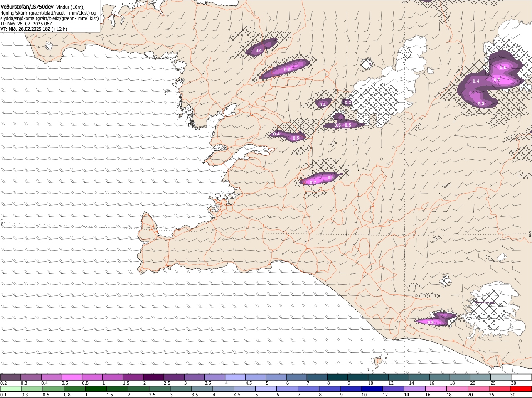Click 'slydda/snjókoma' in the map description
The height and width of the screenshot is (398, 532).
tap(17, 18)
